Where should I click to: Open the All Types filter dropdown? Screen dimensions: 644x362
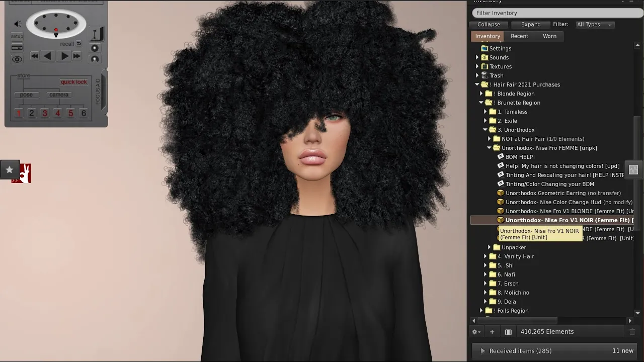click(594, 25)
